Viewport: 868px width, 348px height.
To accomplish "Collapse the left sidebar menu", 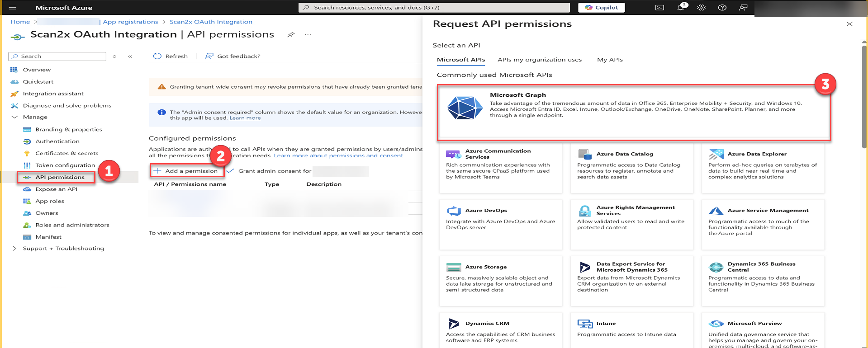I will (x=130, y=56).
